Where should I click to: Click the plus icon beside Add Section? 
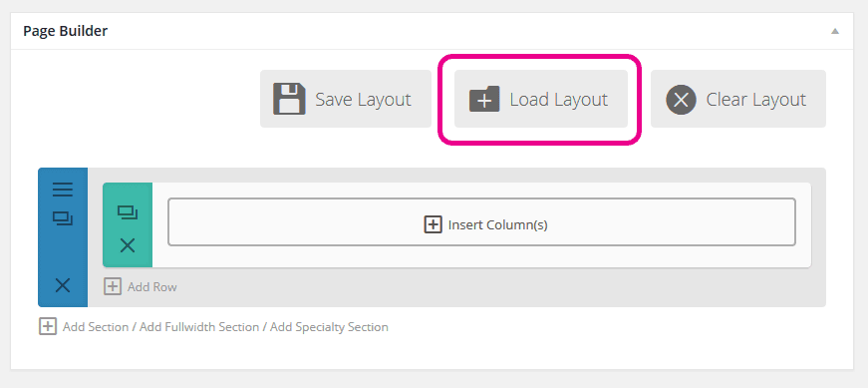(x=48, y=326)
